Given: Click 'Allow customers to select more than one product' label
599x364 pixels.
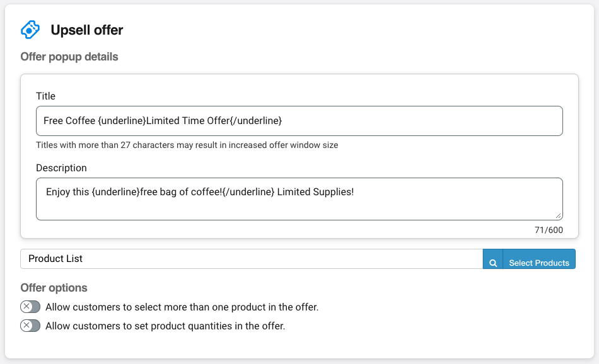Looking at the screenshot, I should pyautogui.click(x=182, y=307).
